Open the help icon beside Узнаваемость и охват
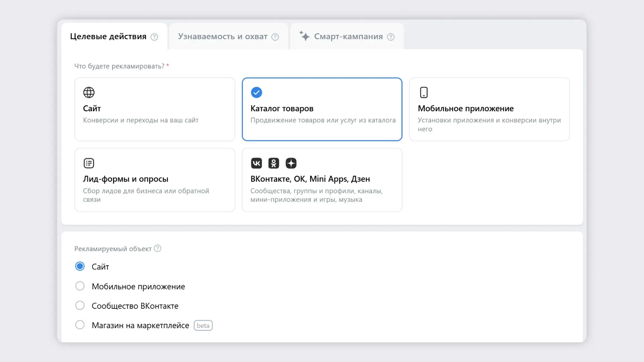This screenshot has height=362, width=644. coord(275,37)
